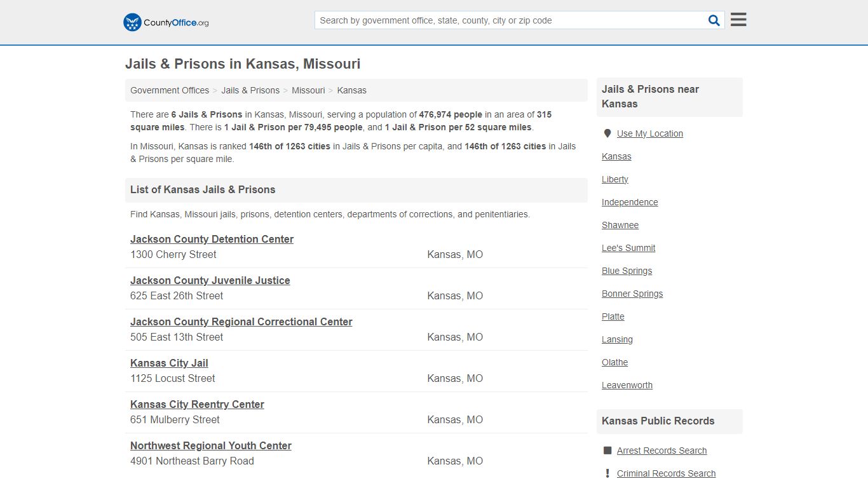
Task: Open Jackson County Detention Center
Action: click(212, 239)
